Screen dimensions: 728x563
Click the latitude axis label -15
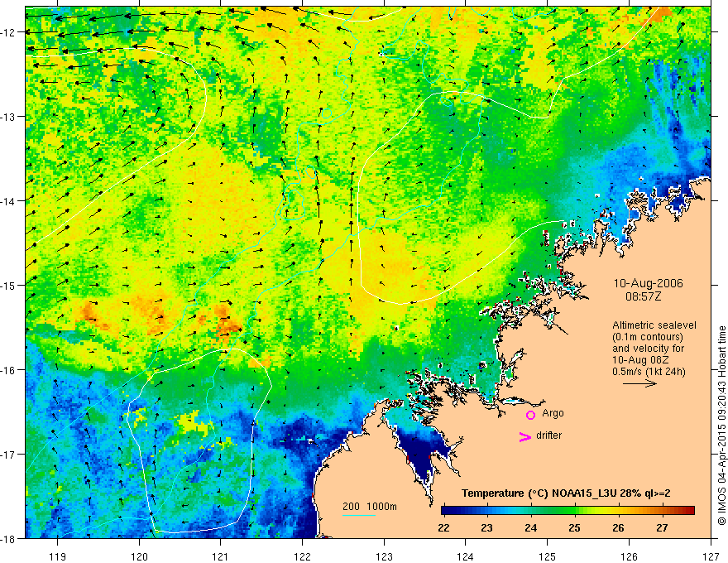click(9, 285)
